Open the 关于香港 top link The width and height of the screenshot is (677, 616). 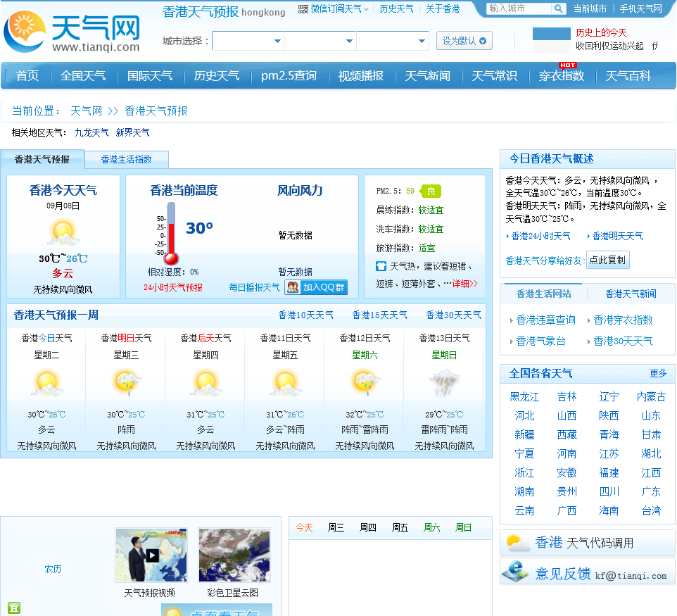pos(443,9)
